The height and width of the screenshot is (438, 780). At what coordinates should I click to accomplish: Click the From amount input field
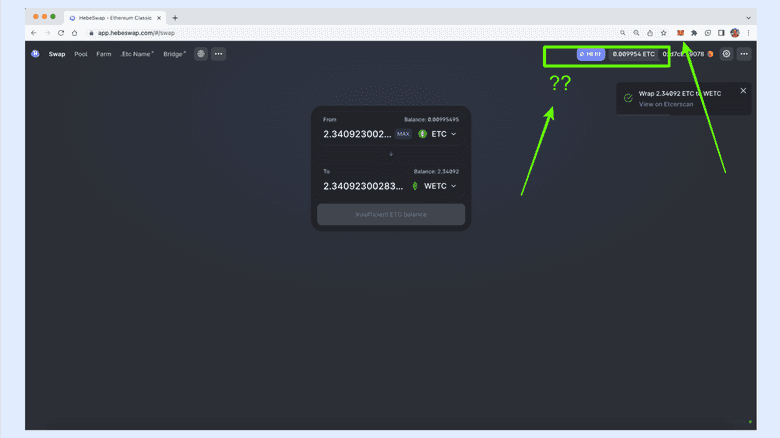356,133
